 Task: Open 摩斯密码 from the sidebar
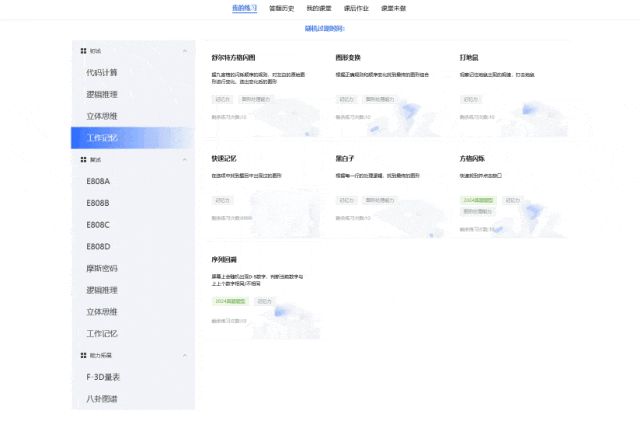(x=101, y=268)
